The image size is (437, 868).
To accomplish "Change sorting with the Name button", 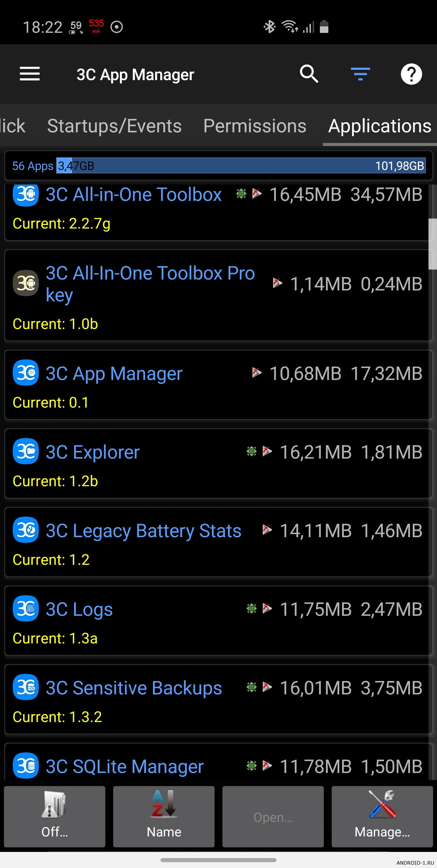I will 164,816.
